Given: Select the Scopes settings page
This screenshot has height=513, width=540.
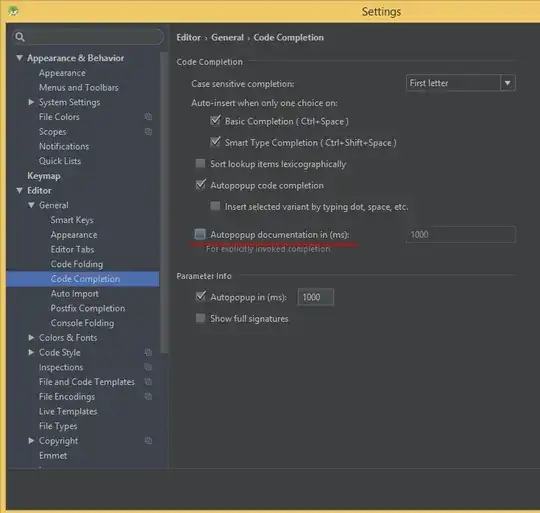Looking at the screenshot, I should coord(53,132).
